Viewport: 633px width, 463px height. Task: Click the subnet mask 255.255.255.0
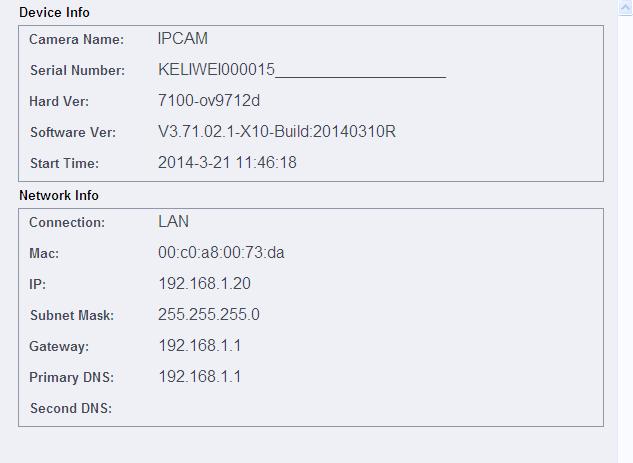[209, 314]
